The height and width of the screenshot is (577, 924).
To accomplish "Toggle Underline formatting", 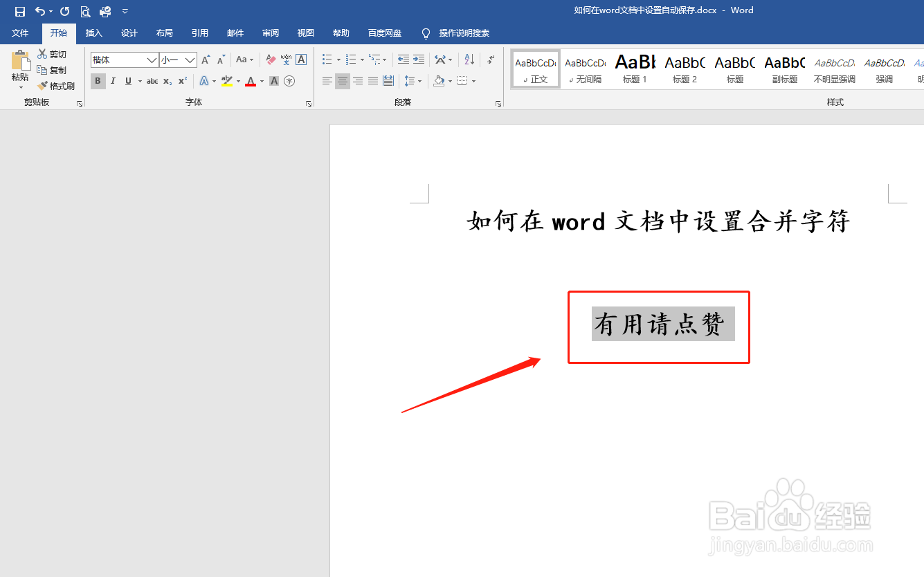I will click(x=128, y=81).
